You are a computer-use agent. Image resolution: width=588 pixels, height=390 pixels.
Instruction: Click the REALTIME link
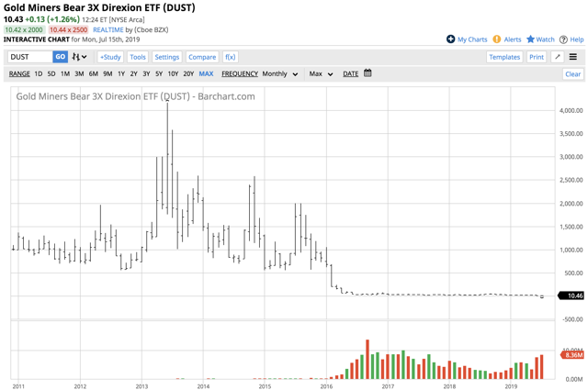tap(108, 29)
